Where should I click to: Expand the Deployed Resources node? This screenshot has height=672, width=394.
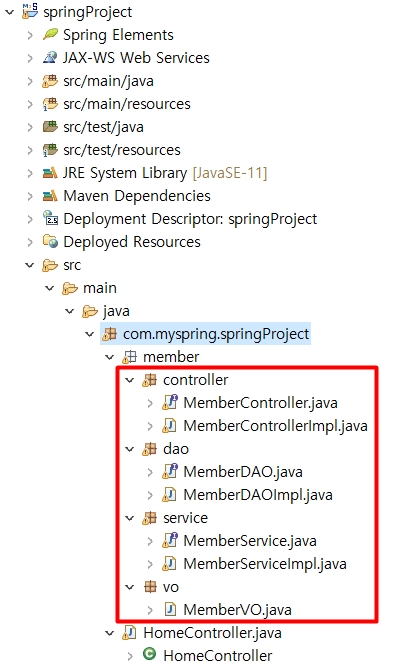click(30, 243)
